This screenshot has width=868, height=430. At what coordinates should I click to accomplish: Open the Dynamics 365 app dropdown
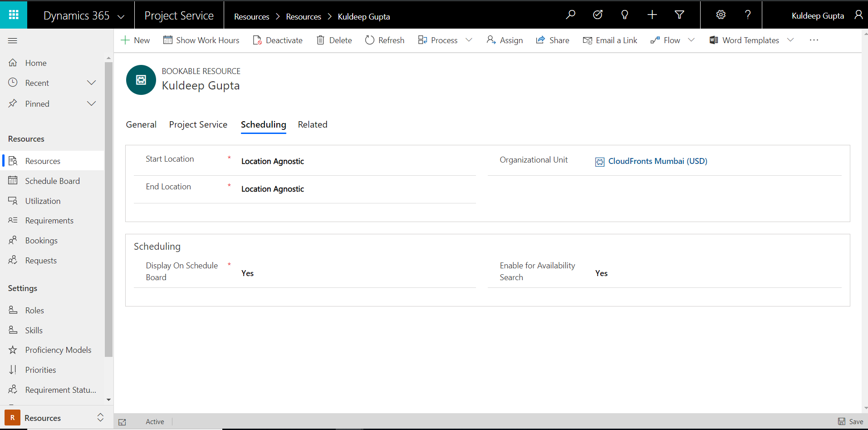[x=121, y=16]
